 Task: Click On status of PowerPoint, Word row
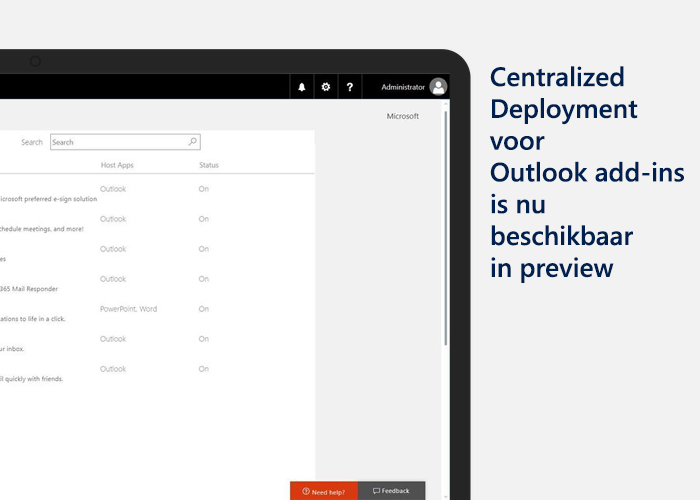[x=204, y=309]
